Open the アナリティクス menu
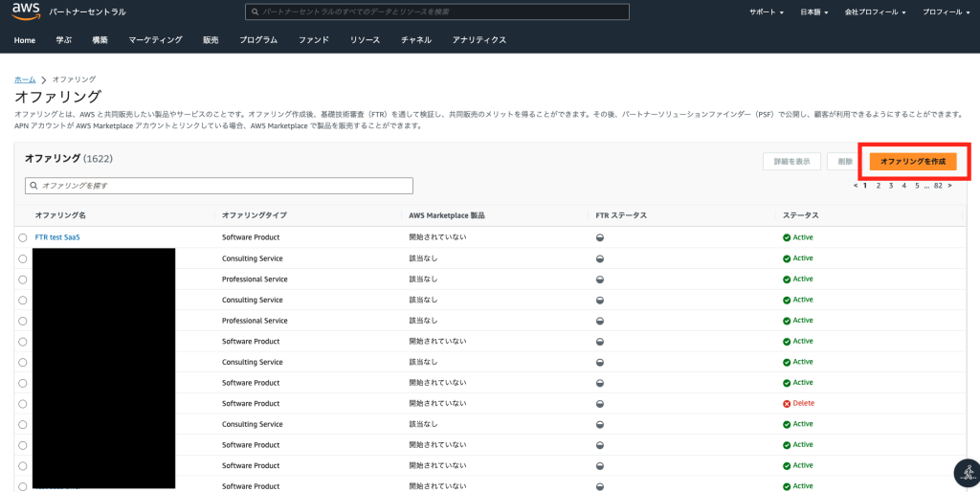This screenshot has height=492, width=980. (x=479, y=40)
